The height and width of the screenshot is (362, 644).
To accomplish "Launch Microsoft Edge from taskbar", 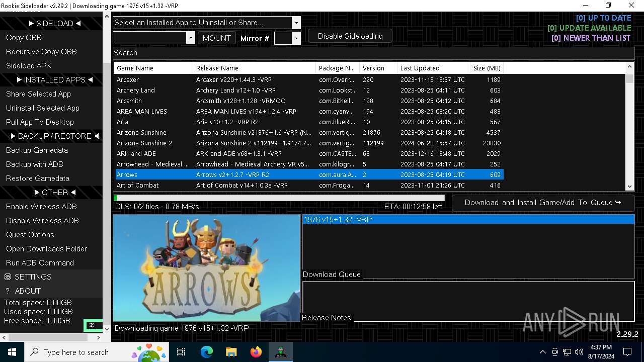I will click(x=207, y=352).
